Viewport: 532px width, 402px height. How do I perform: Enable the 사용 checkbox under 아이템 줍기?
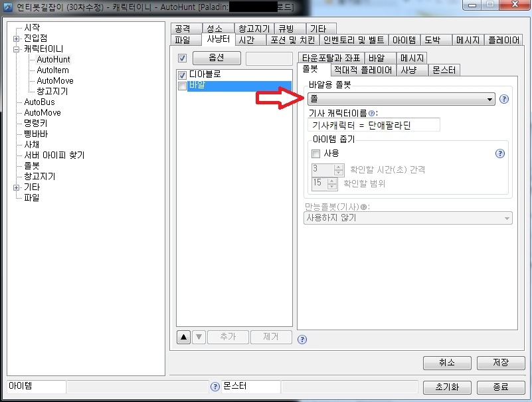click(x=316, y=153)
